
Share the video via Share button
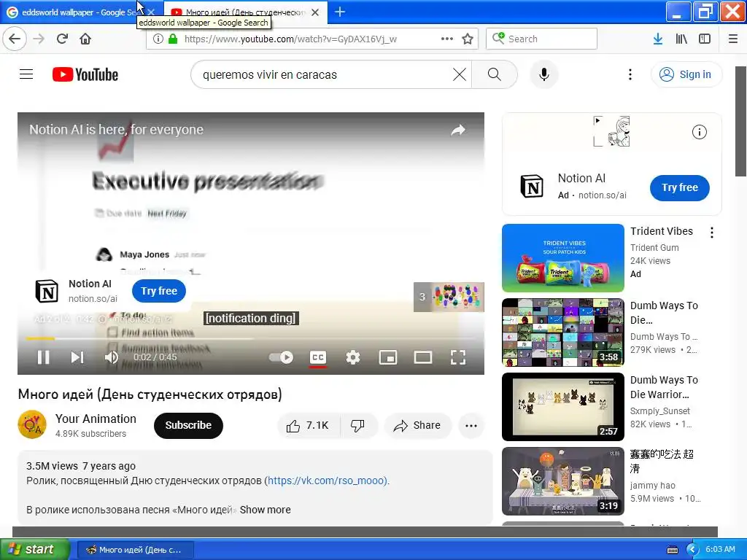point(417,426)
